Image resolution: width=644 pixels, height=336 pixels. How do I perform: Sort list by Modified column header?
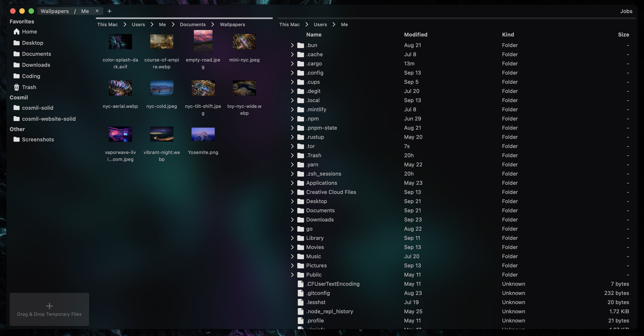click(x=415, y=35)
